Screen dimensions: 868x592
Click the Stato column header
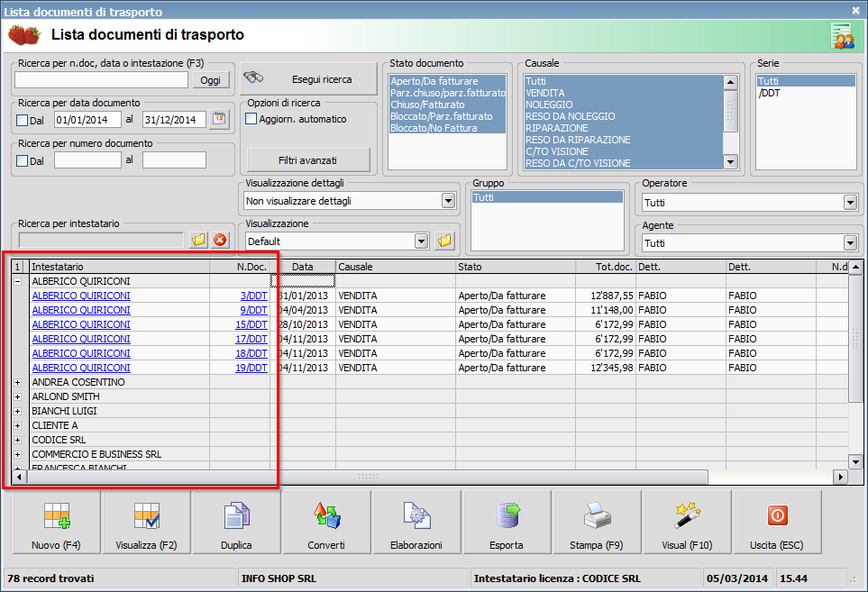coord(516,267)
